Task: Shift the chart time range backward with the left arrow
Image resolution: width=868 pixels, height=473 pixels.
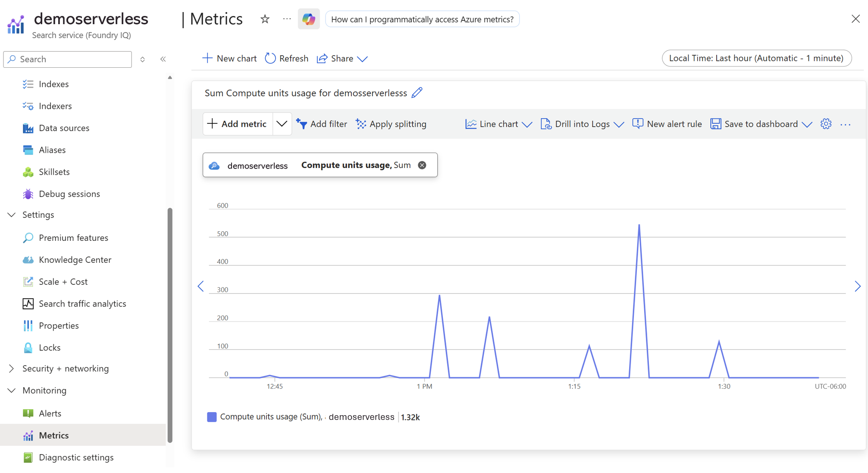Action: [201, 286]
